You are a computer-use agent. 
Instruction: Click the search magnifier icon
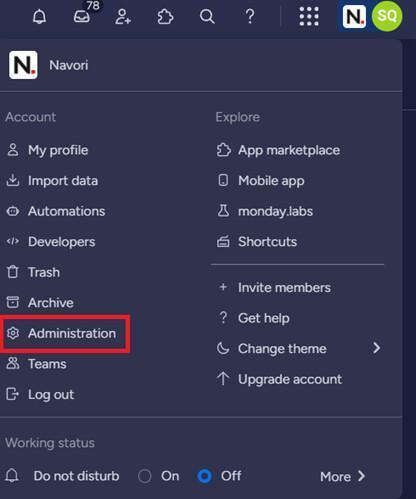coord(207,16)
